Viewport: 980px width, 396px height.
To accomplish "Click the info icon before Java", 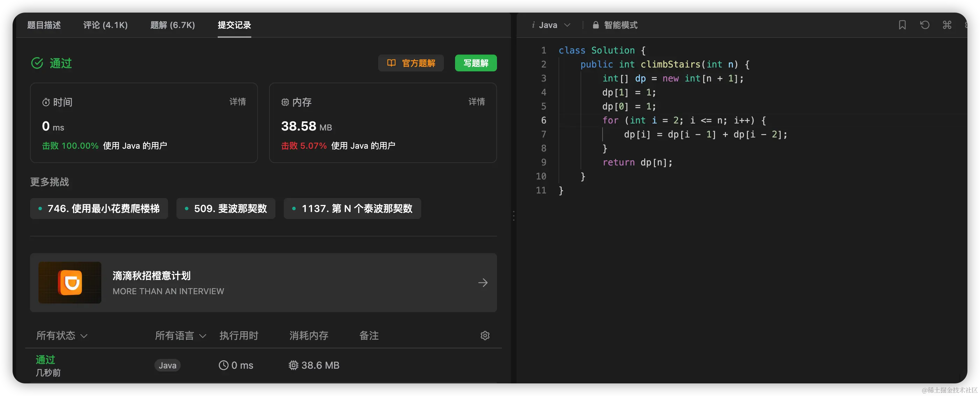I will coord(533,25).
